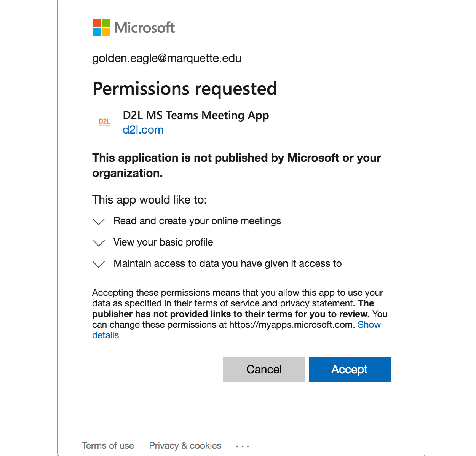Open the footer ellipsis more options
The width and height of the screenshot is (476, 456).
click(243, 446)
